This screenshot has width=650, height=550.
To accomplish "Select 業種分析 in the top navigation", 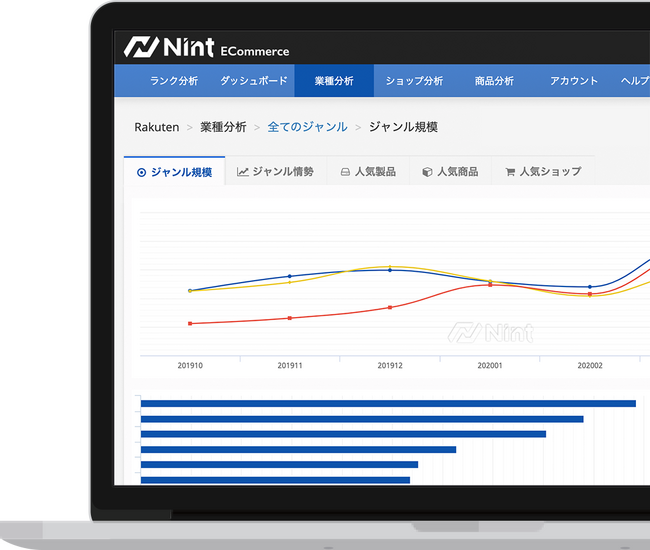I will (x=334, y=81).
